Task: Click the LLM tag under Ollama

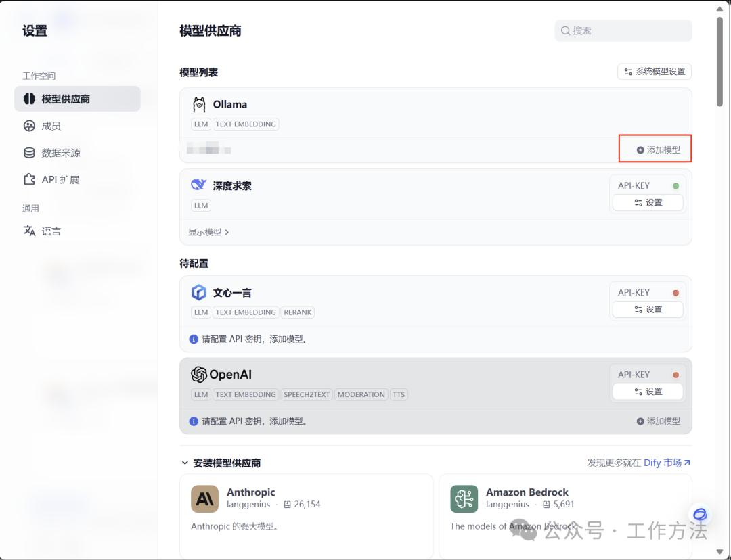Action: click(201, 124)
